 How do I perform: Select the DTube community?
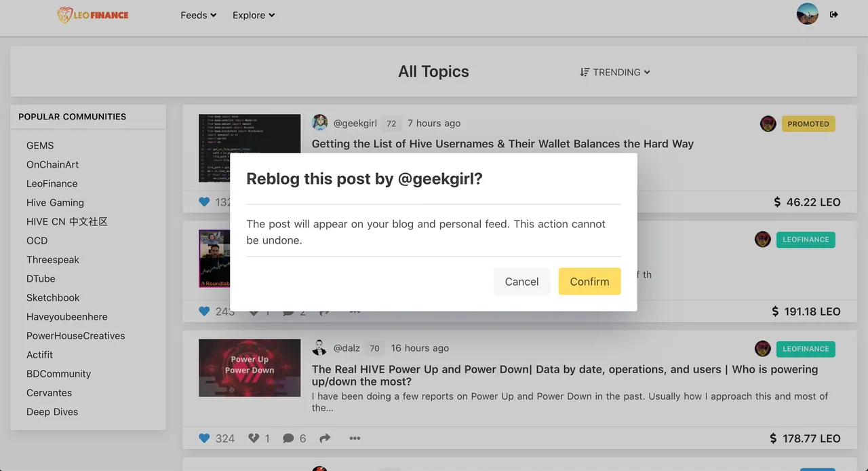pos(41,278)
